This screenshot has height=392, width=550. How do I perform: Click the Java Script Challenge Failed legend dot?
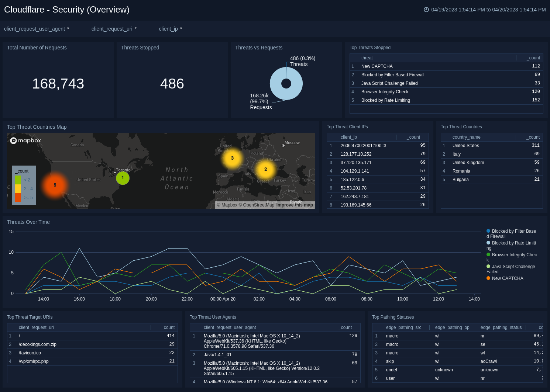(489, 267)
